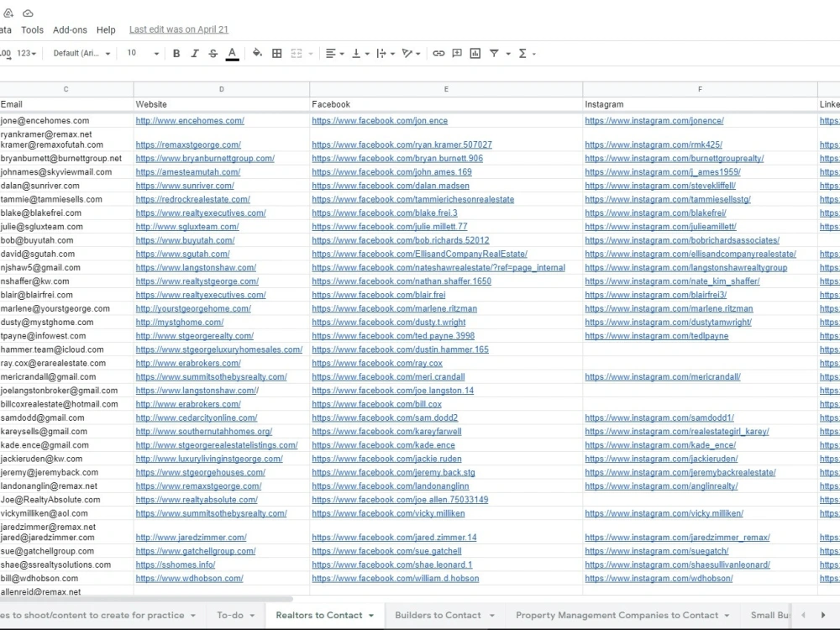Image resolution: width=840 pixels, height=630 pixels.
Task: Select the Facebook header cell
Action: tap(446, 104)
